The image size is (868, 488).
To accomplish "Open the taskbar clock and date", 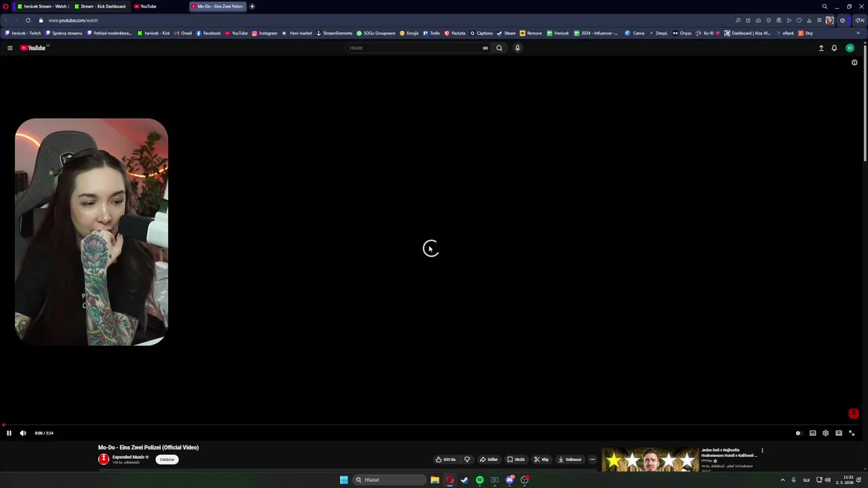I will tap(844, 480).
